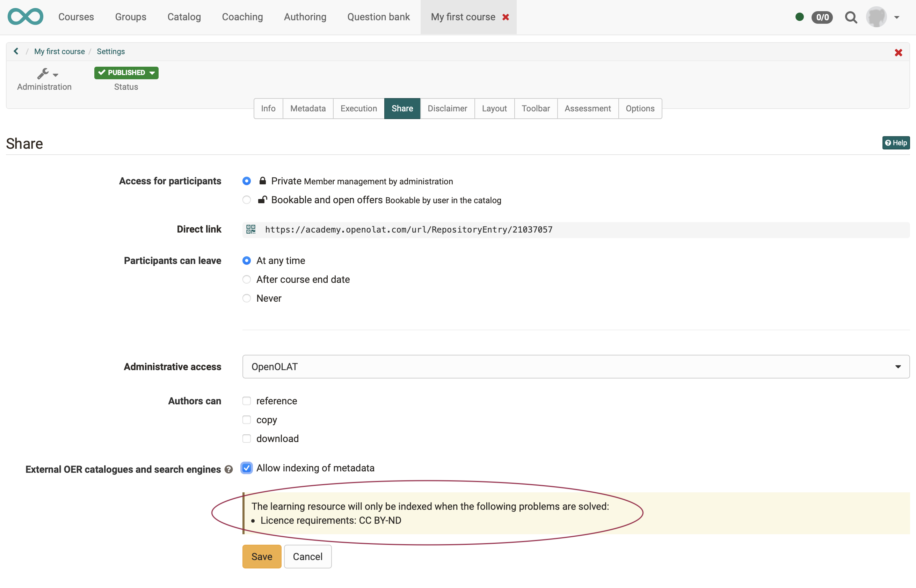Click the back arrow in breadcrumb
The width and height of the screenshot is (916, 588).
point(16,51)
